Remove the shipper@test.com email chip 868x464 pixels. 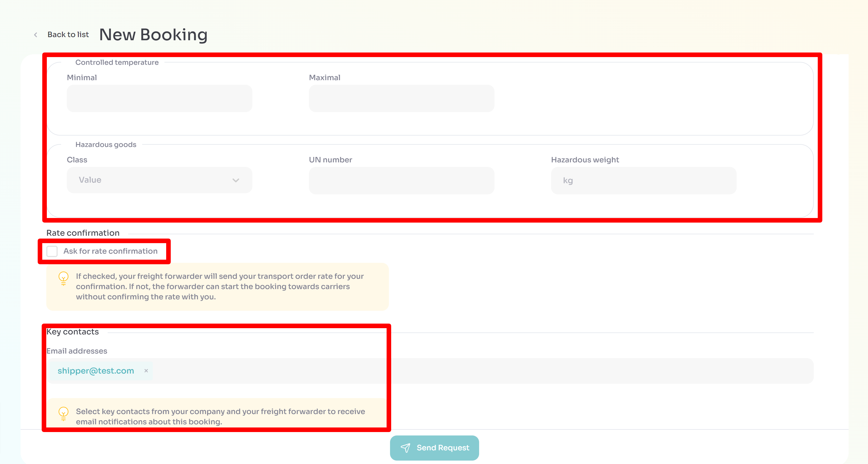coord(146,371)
